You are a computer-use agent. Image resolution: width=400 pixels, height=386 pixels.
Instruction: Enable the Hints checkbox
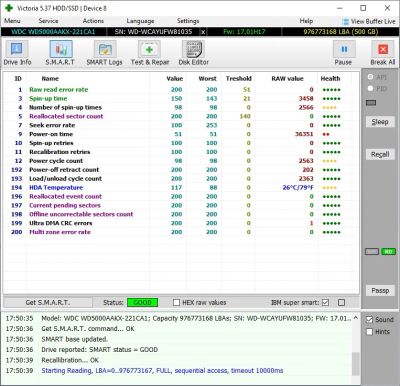pos(369,332)
